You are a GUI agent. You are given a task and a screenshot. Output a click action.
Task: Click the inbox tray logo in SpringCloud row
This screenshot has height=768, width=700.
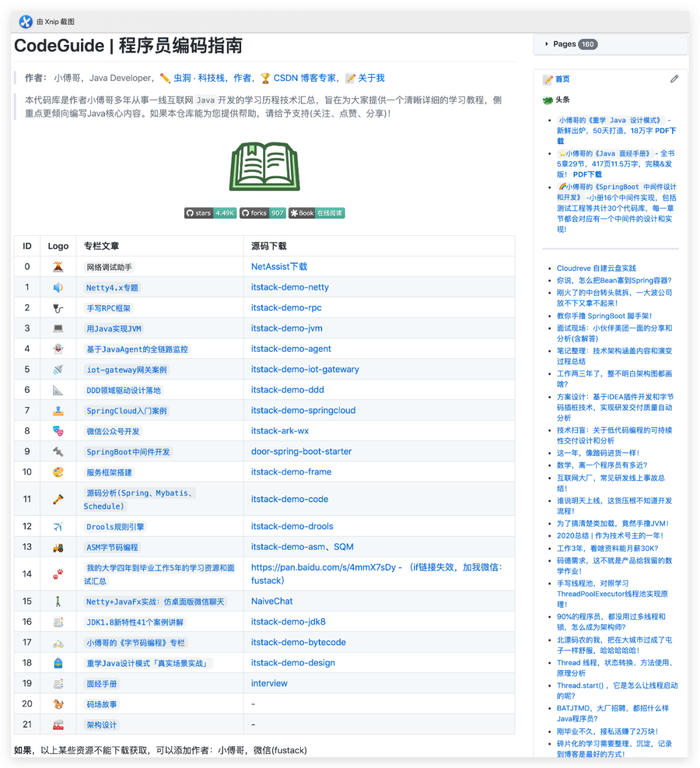tap(58, 410)
